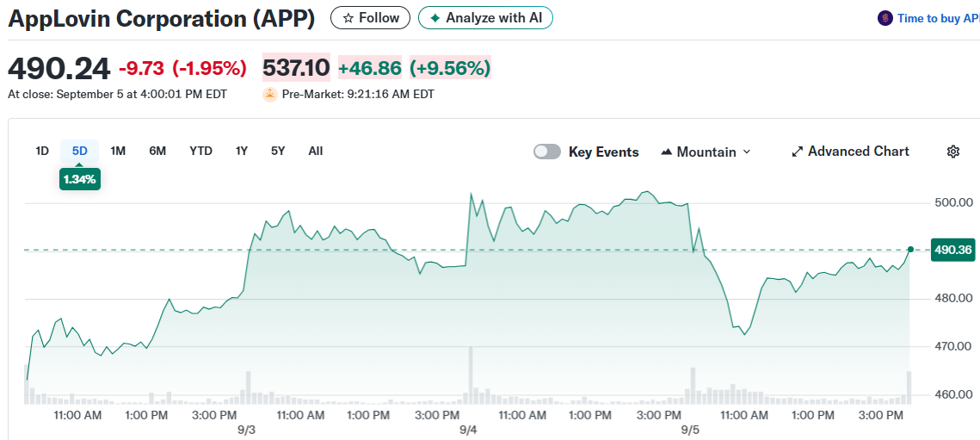Open the Time to buy APP link
This screenshot has height=440, width=980.
tap(938, 18)
